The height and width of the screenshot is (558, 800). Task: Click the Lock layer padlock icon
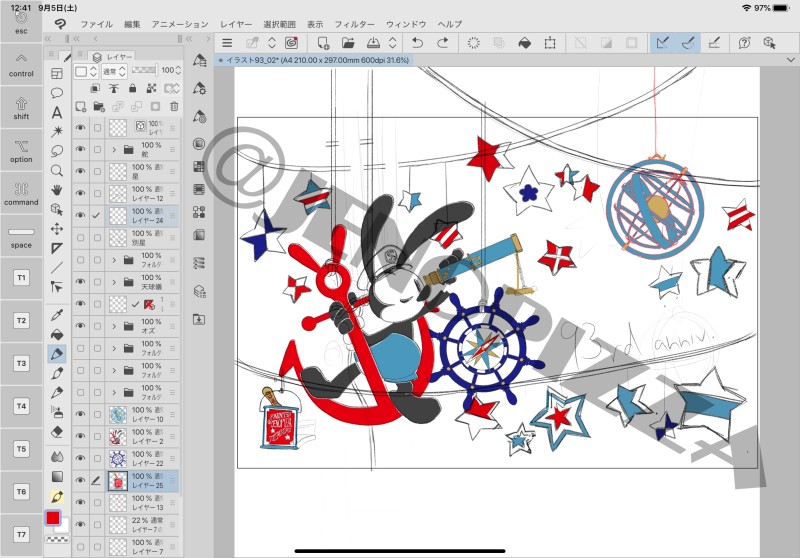pyautogui.click(x=133, y=88)
